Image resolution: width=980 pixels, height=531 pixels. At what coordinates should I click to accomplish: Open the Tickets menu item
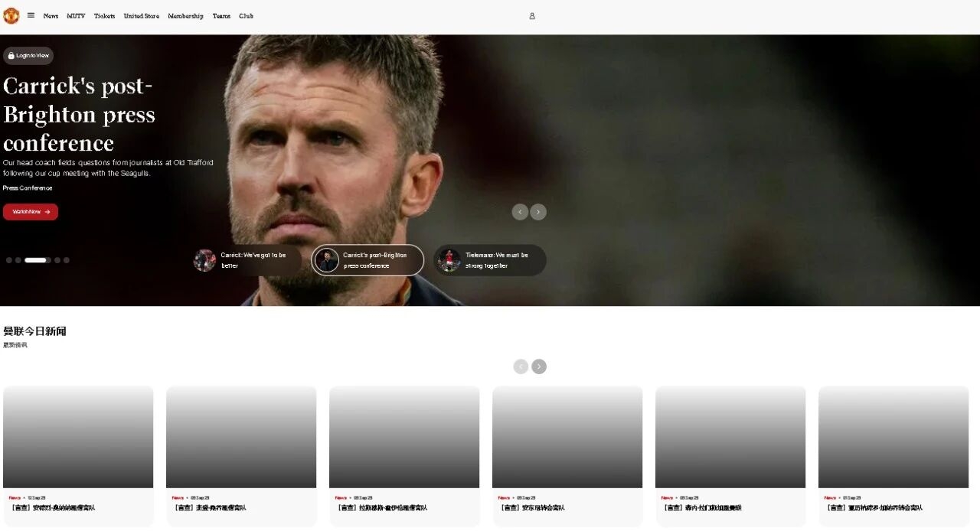point(104,16)
